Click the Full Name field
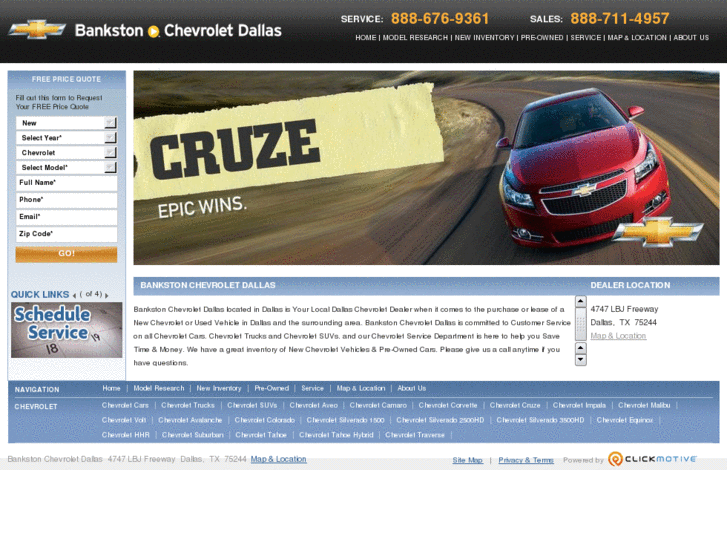Screen dimensions: 727x545 click(66, 183)
